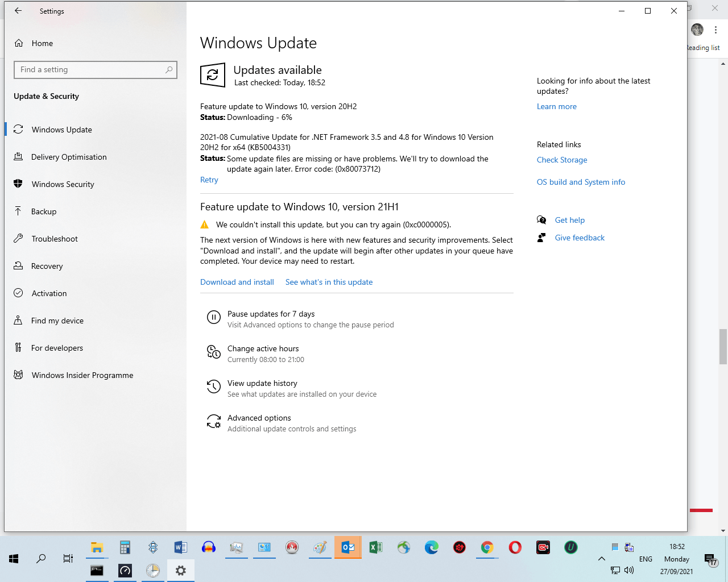Open Opera browser from the taskbar
This screenshot has height=582, width=728.
(x=515, y=547)
